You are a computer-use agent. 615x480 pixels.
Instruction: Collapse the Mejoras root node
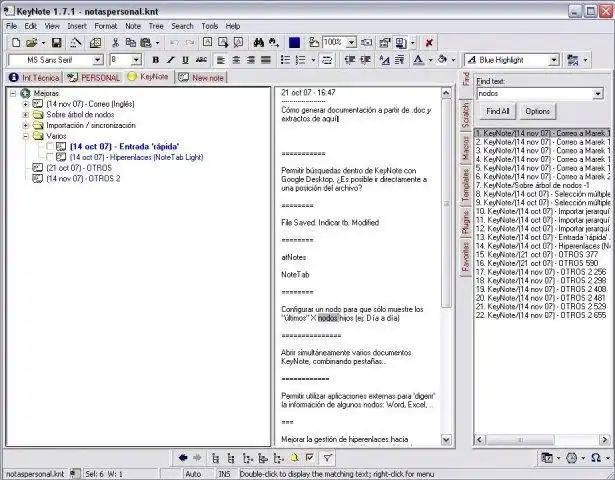(x=13, y=93)
